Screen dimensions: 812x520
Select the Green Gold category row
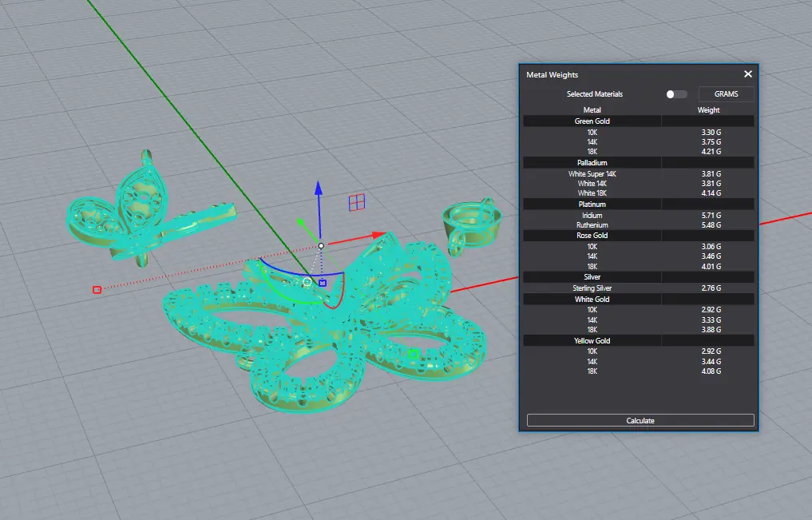click(x=639, y=121)
